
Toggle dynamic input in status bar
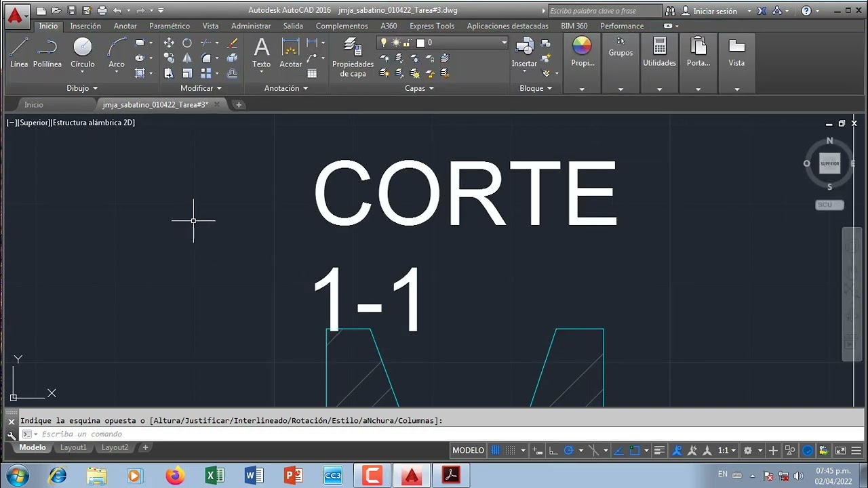[x=537, y=451]
